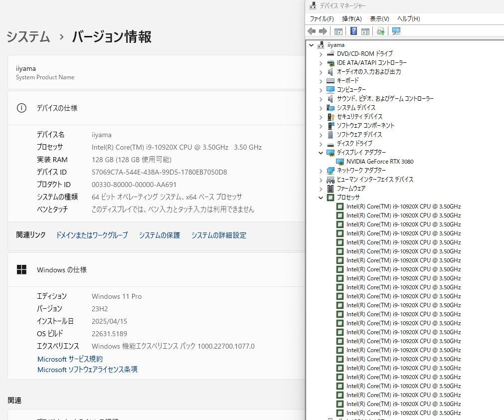Click scan for hardware changes monitor icon
Image resolution: width=504 pixels, height=420 pixels.
pos(396,31)
